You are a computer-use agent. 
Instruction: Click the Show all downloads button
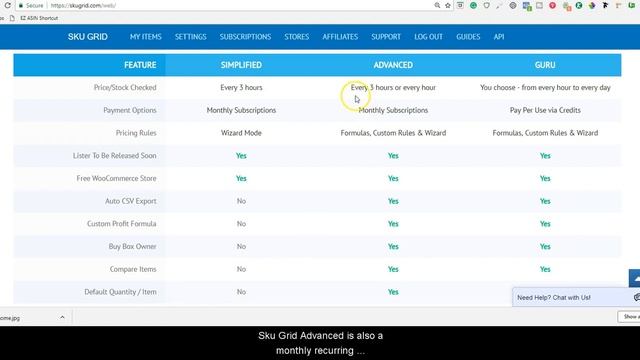coord(629,317)
